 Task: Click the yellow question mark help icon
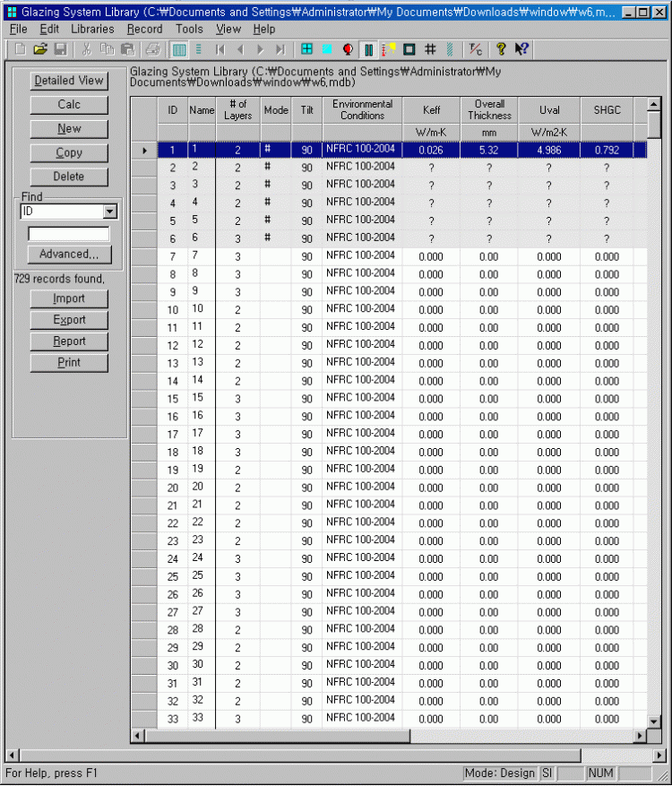tap(501, 49)
